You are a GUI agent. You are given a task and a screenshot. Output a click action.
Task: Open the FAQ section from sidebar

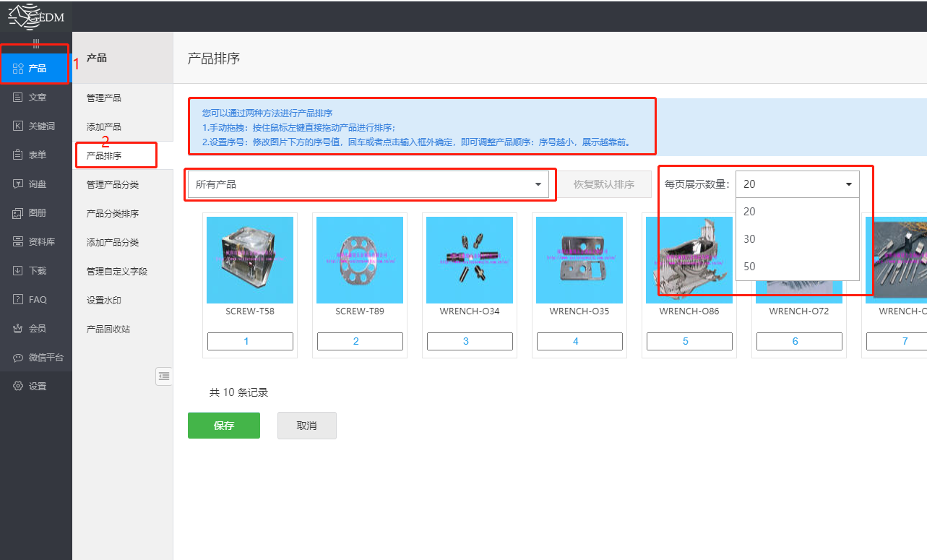(35, 299)
